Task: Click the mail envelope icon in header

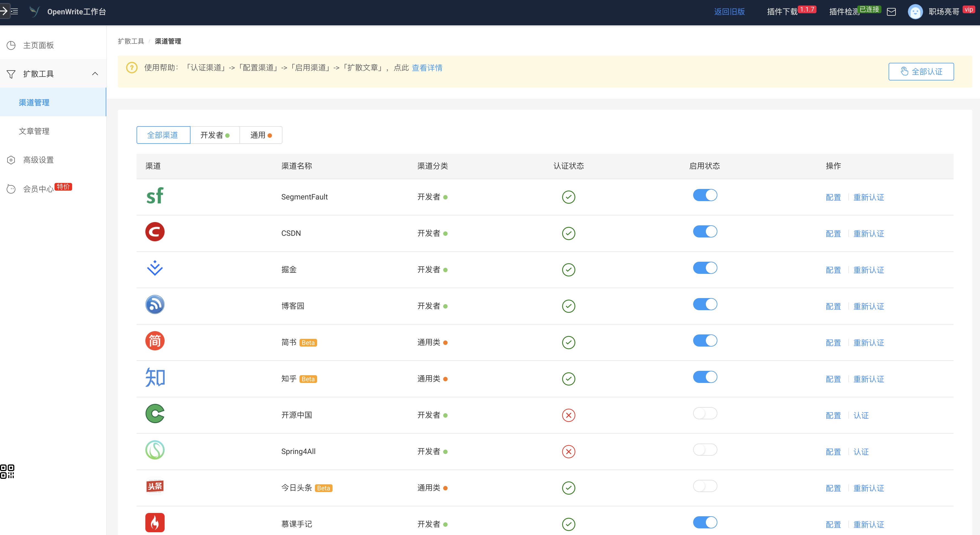Action: (891, 12)
